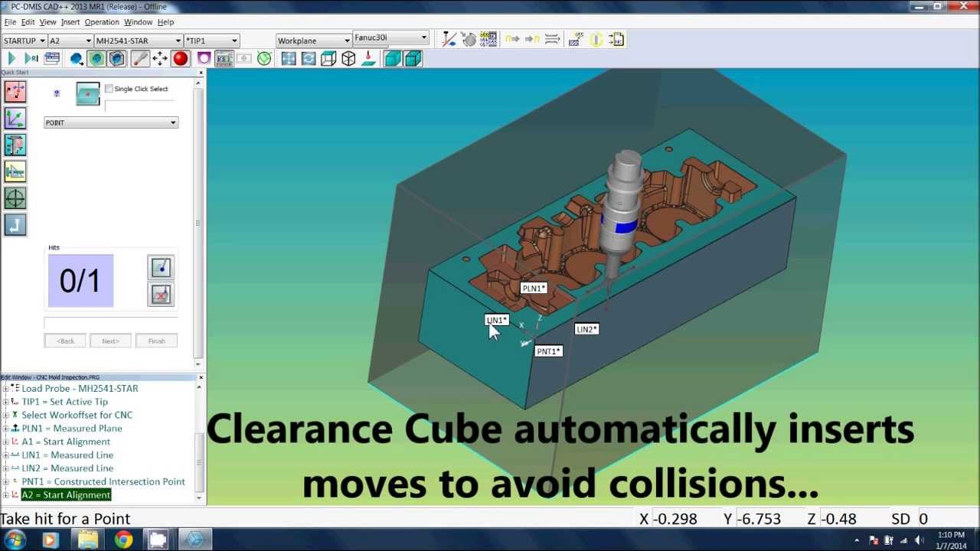
Task: Click the purple shield toolbar icon
Action: tap(204, 59)
